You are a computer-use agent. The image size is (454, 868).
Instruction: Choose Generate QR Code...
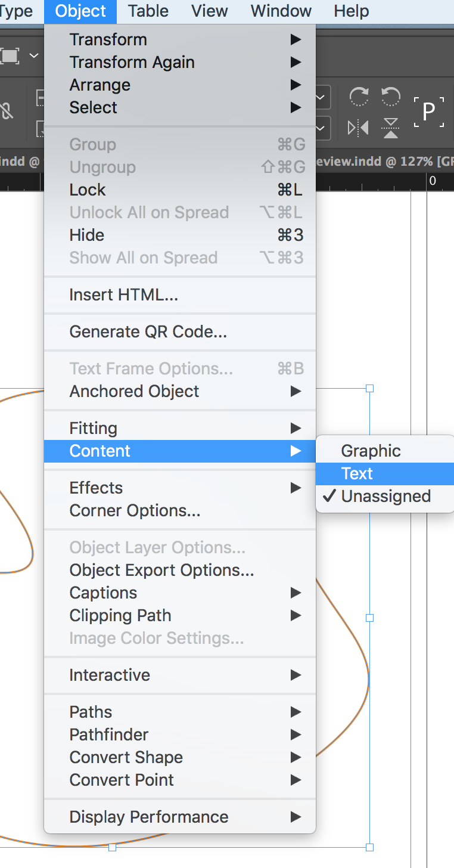tap(148, 332)
